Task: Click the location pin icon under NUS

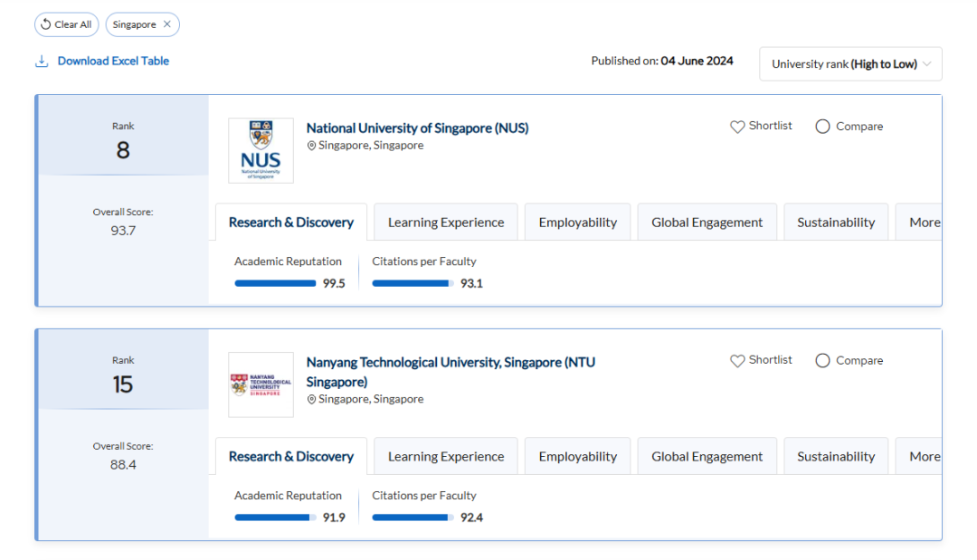Action: point(311,146)
